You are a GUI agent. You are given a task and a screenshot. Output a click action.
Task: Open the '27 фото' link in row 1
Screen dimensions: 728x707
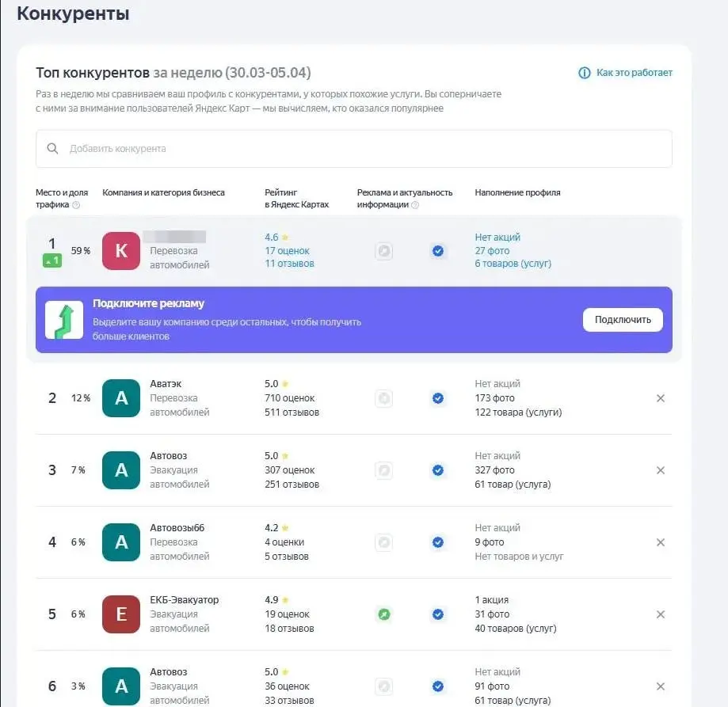click(x=492, y=250)
